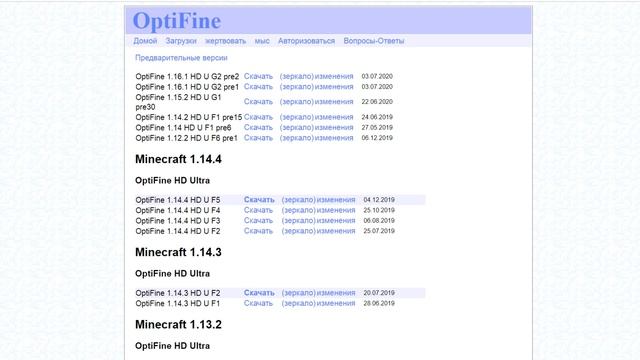This screenshot has height=360, width=640.
Task: View changes for OptiFine 1.14.2 F1 pre15
Action: tap(334, 117)
